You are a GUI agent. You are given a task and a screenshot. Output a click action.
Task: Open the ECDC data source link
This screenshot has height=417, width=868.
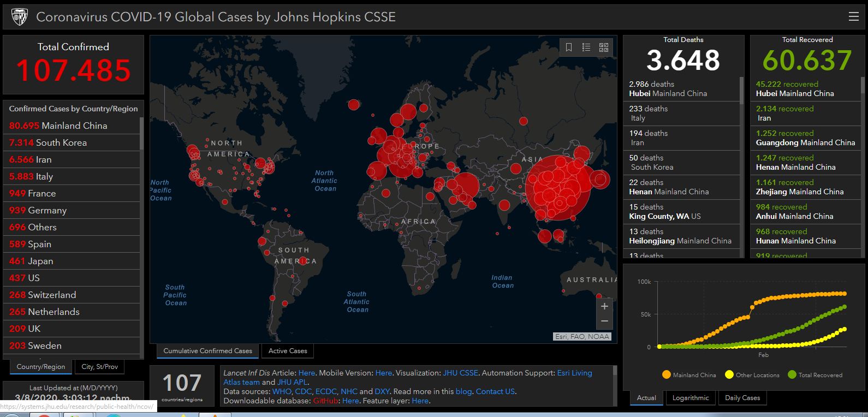point(325,391)
